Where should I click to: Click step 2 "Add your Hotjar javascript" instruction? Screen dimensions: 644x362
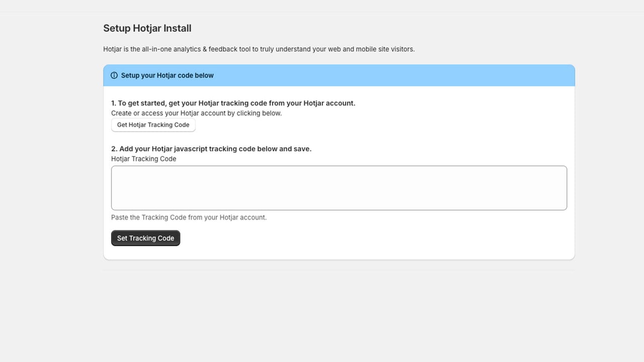tap(211, 149)
